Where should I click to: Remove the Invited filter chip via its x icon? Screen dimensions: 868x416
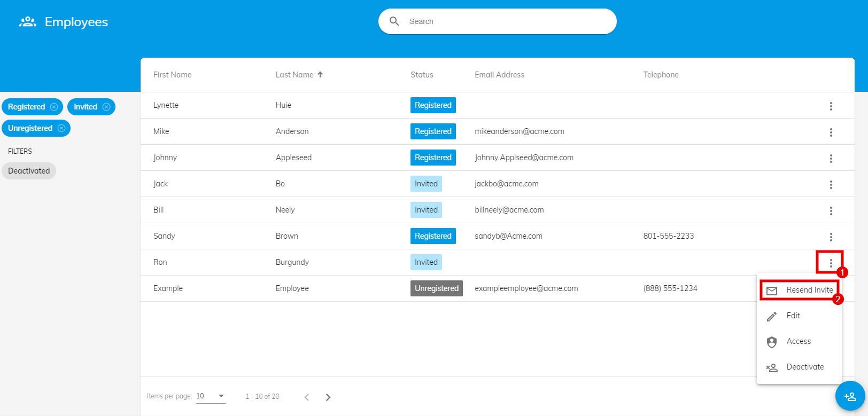(x=106, y=107)
